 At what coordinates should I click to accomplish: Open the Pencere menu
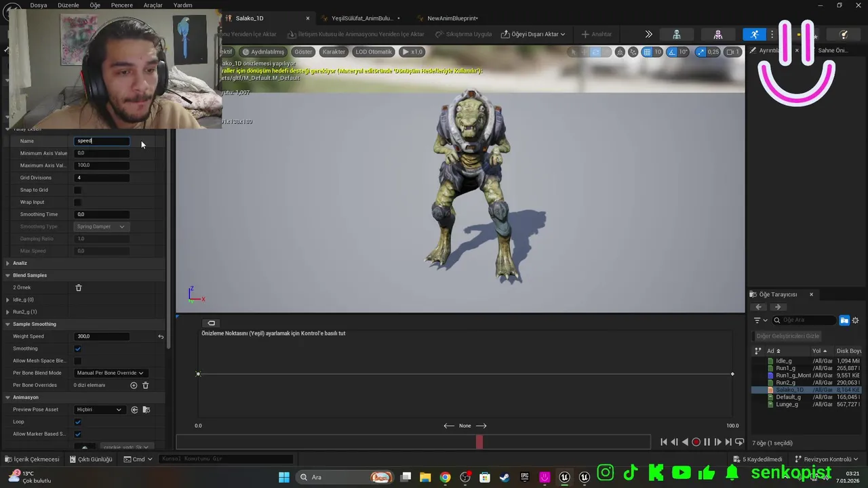click(x=122, y=5)
